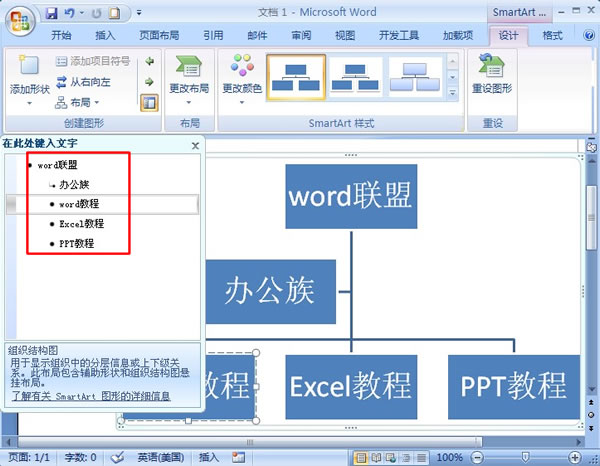Screen dimensions: 600x466
Task: Click the zoom slider handle
Action: click(525, 457)
